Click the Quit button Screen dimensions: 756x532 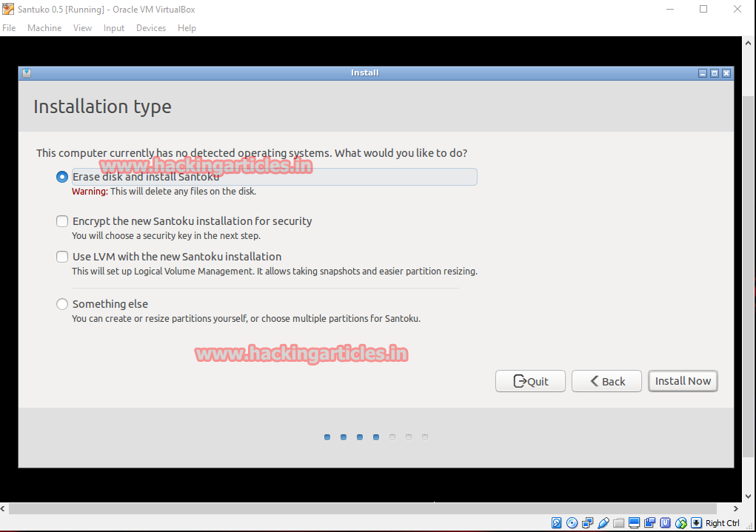(530, 381)
